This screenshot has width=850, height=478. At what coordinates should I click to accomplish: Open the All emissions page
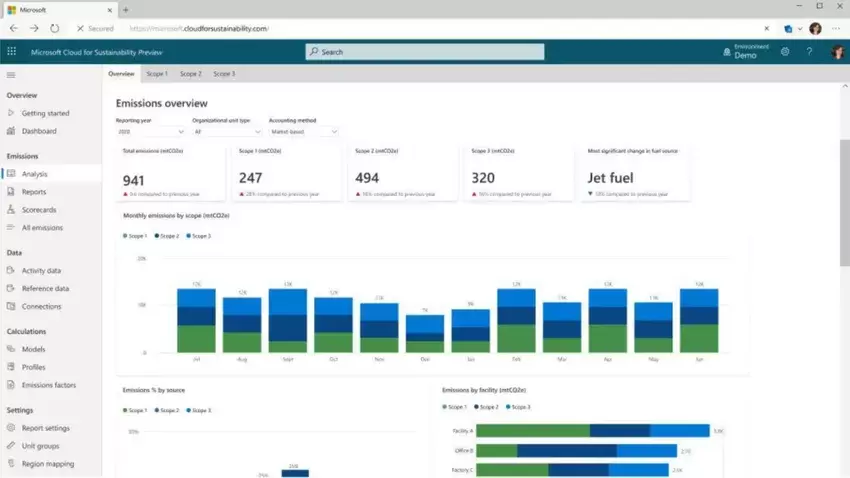[42, 228]
